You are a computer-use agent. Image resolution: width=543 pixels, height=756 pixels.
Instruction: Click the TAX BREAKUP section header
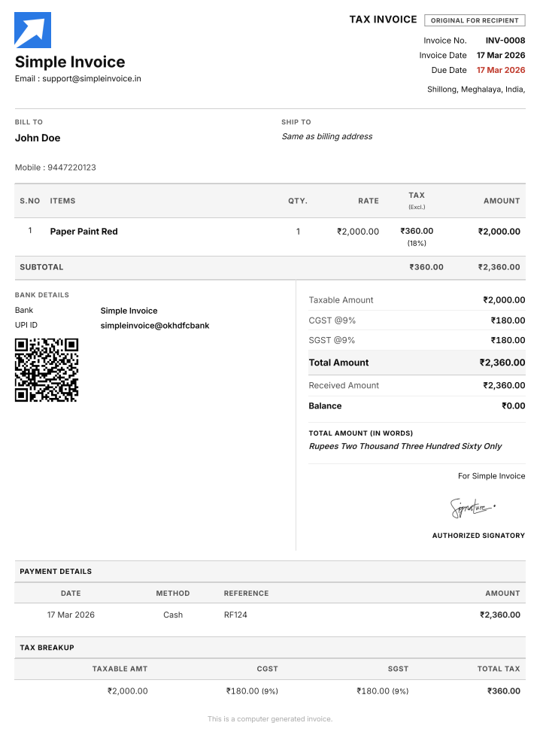pos(47,648)
